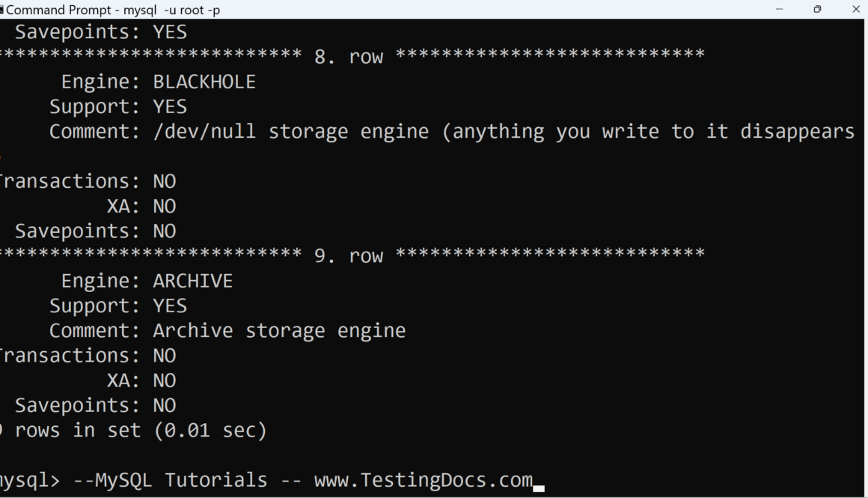
Task: Click the text cursor after TestingDocs.com
Action: pos(539,487)
